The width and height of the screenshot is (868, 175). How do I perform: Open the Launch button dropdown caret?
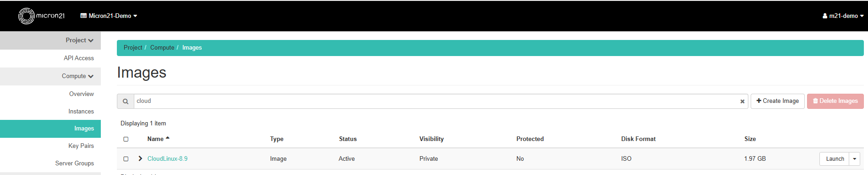coord(854,159)
